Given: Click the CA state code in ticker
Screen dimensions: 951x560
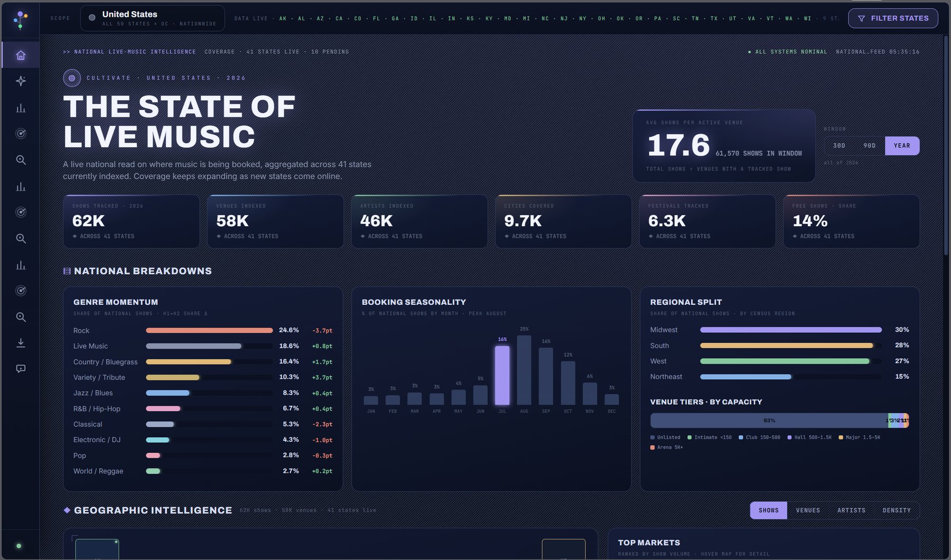Looking at the screenshot, I should [339, 18].
